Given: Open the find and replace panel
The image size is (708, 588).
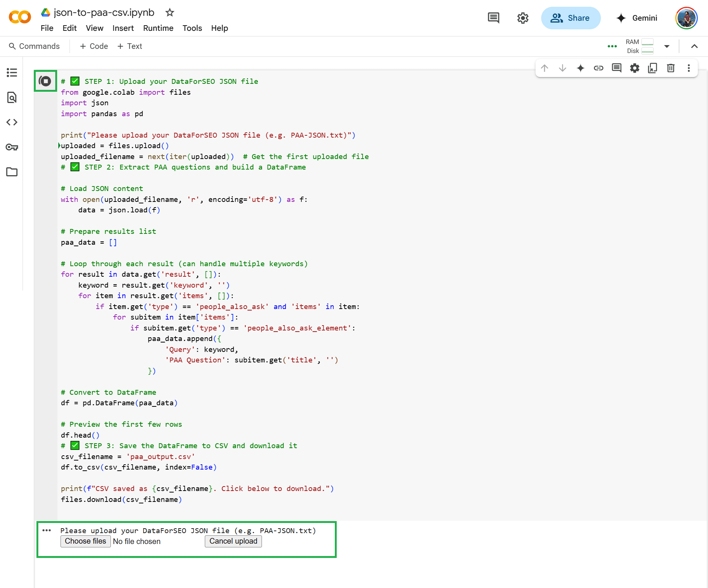Looking at the screenshot, I should click(x=12, y=97).
